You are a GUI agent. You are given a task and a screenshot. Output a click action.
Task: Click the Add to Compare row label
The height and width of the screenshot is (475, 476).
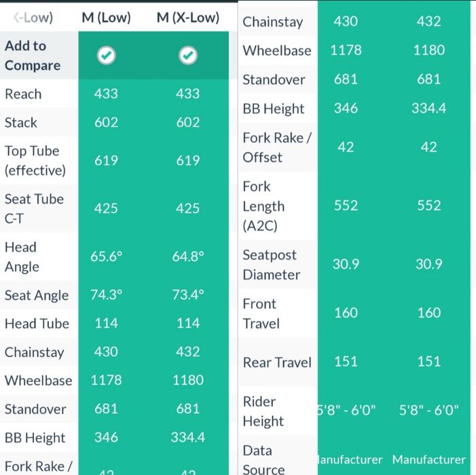pos(33,56)
